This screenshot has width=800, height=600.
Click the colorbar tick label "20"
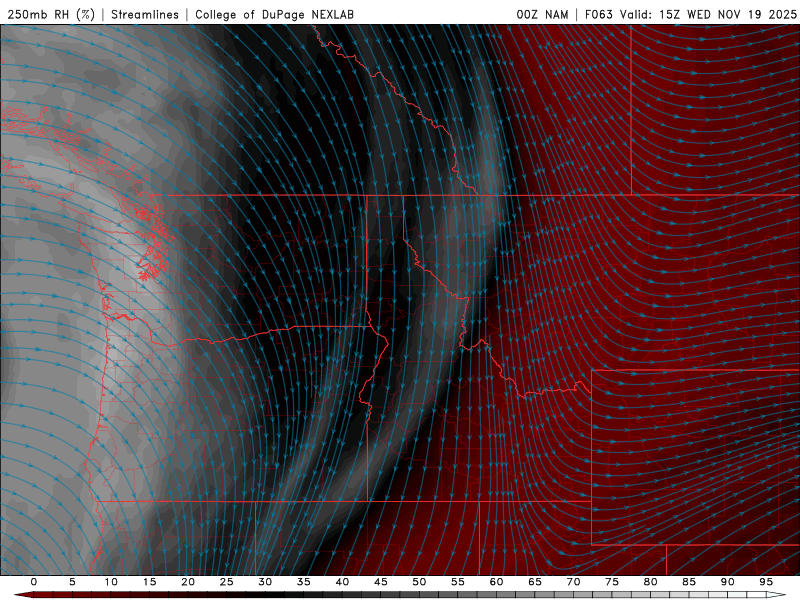[188, 582]
